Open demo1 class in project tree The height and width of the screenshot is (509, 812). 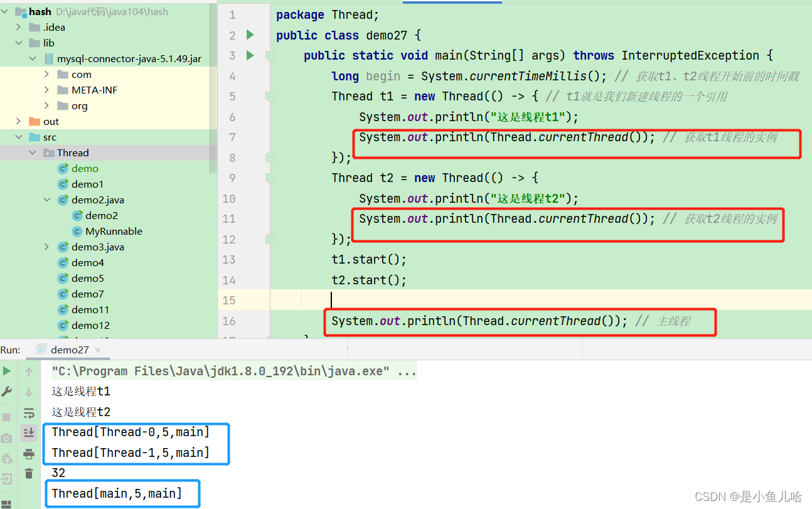pyautogui.click(x=87, y=184)
